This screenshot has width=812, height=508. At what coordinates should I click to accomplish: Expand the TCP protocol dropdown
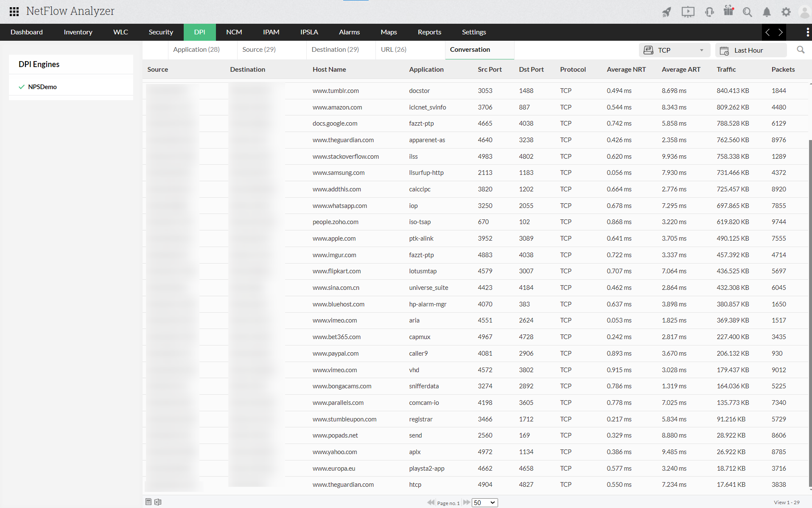[x=675, y=50]
